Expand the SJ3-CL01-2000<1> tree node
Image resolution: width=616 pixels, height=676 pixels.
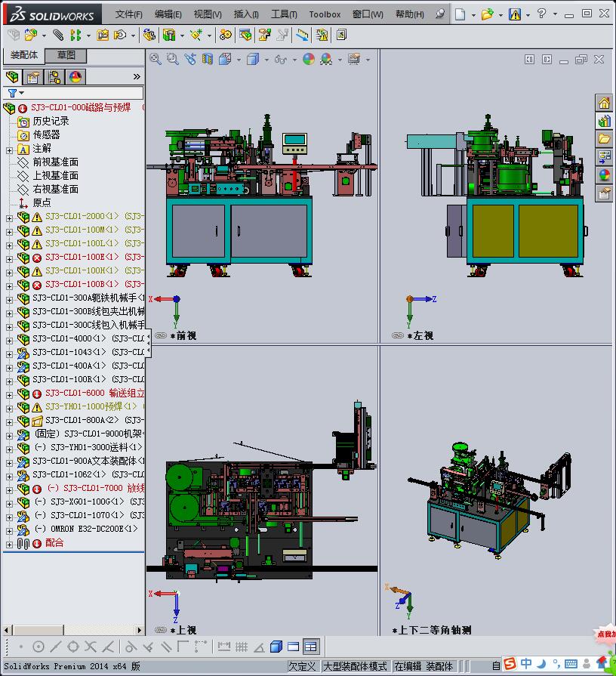pyautogui.click(x=9, y=218)
